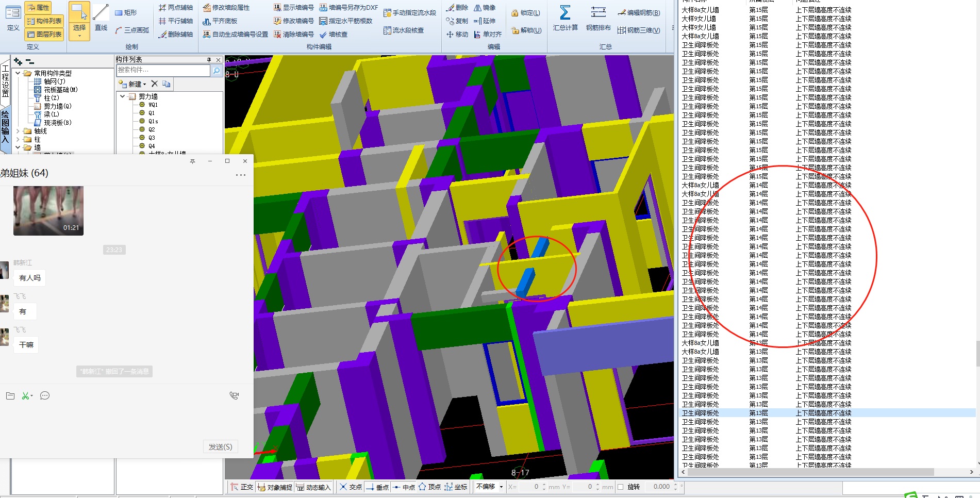The width and height of the screenshot is (980, 498).
Task: Click the 平齐底板 align to base plate tool
Action: (x=220, y=21)
